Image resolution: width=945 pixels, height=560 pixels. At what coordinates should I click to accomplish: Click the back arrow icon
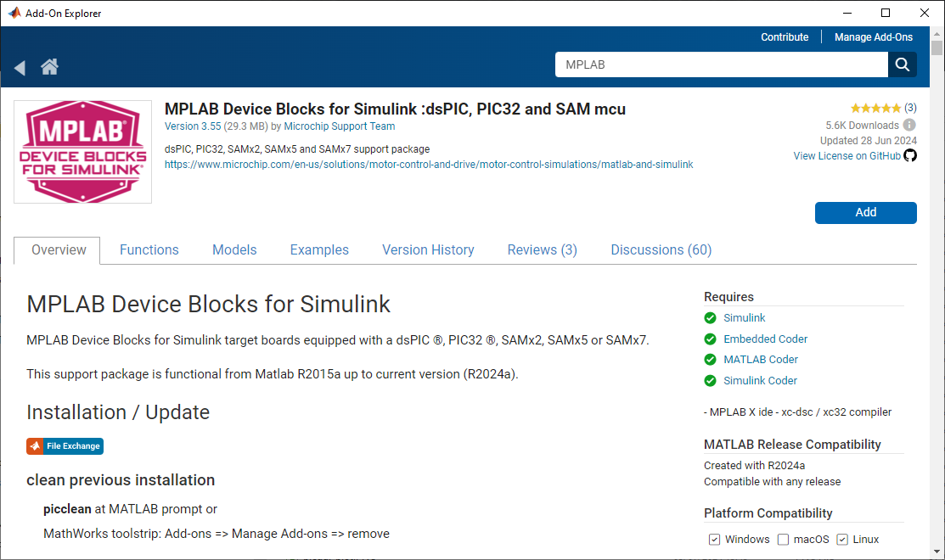click(x=20, y=68)
